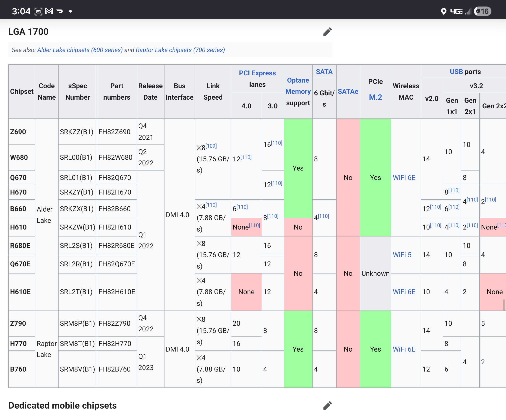Open PCI Express header link
This screenshot has width=506, height=420.
click(257, 73)
